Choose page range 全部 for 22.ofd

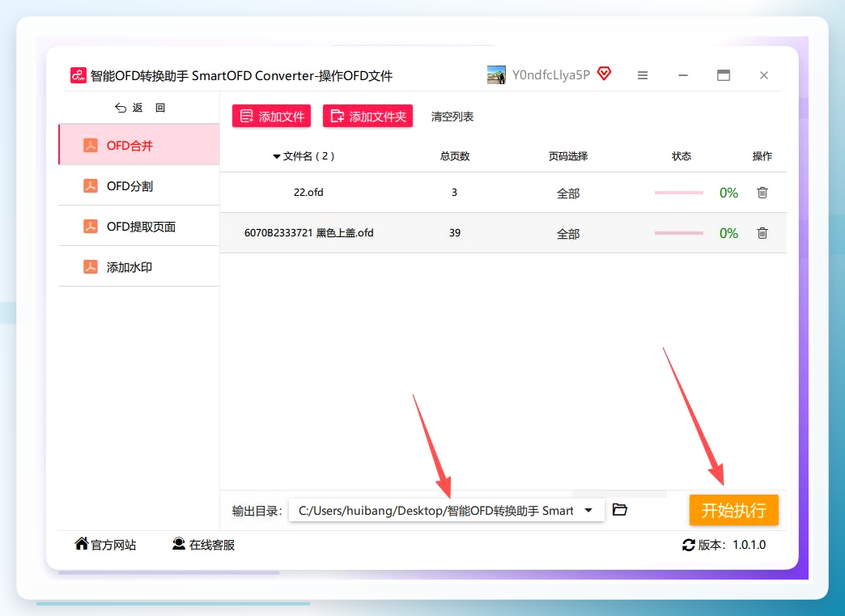click(568, 193)
